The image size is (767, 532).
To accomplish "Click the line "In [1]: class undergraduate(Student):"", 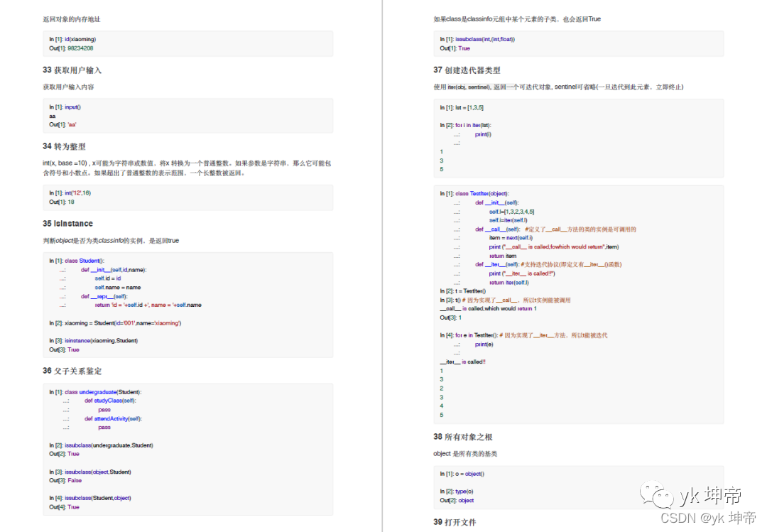I will point(95,392).
